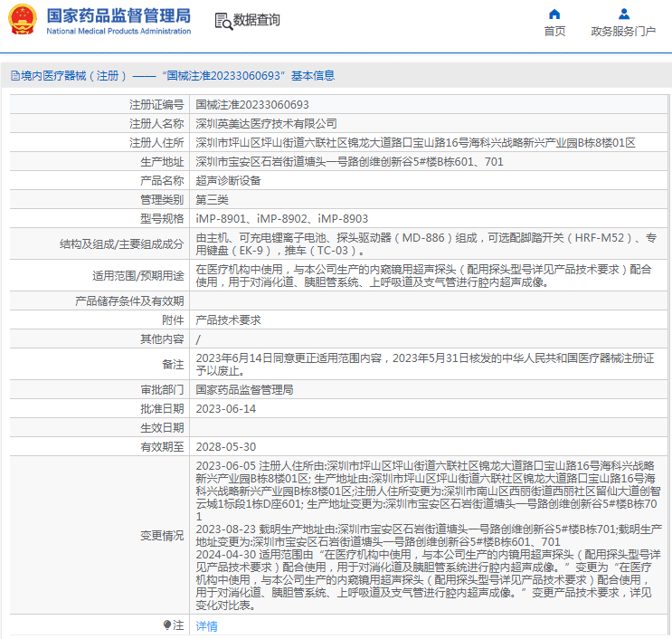Open the 详情 details link
The width and height of the screenshot is (672, 639).
point(206,626)
